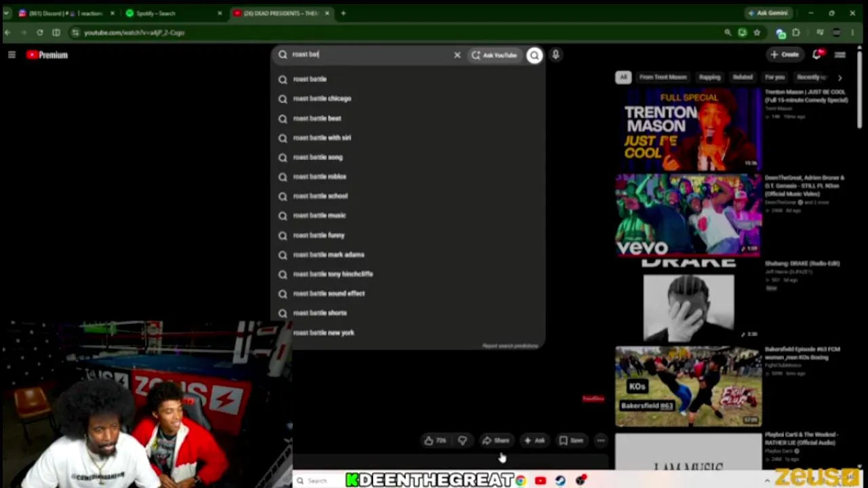This screenshot has height=488, width=868.
Task: Click the browser address bar URL
Action: pos(134,33)
